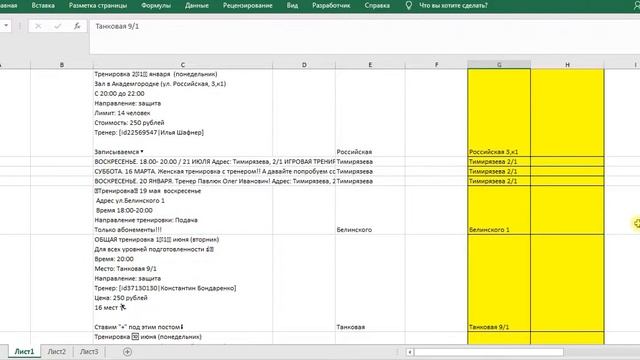Select yellow cell 'Белинского 1'
The height and width of the screenshot is (360, 640).
(499, 210)
